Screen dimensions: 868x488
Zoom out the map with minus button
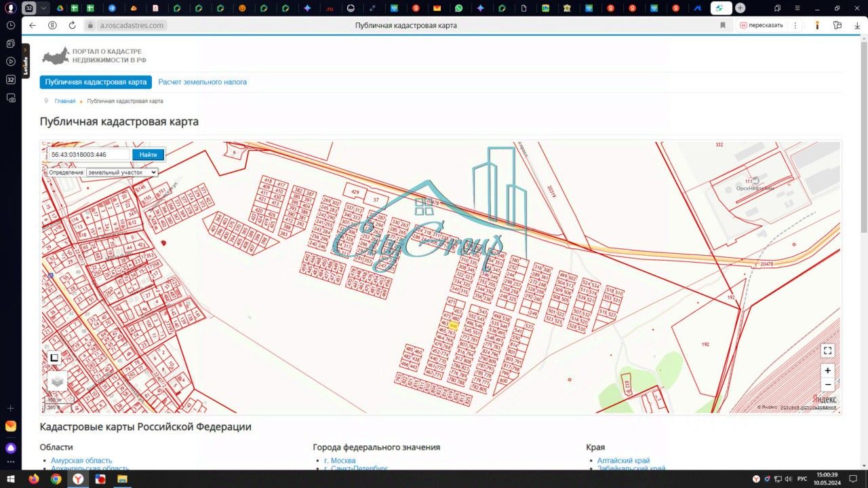coord(827,384)
